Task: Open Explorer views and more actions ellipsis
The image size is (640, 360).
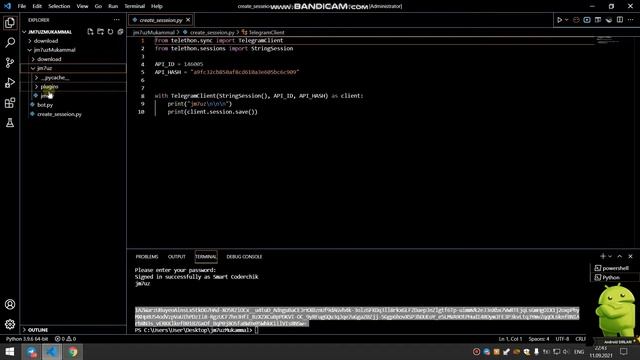Action: click(117, 20)
